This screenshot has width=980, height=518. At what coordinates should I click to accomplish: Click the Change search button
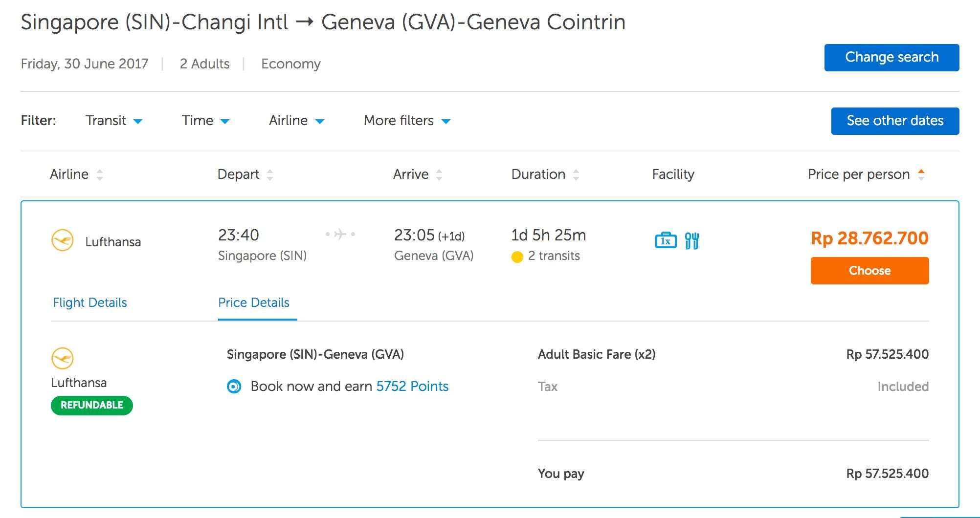(891, 58)
